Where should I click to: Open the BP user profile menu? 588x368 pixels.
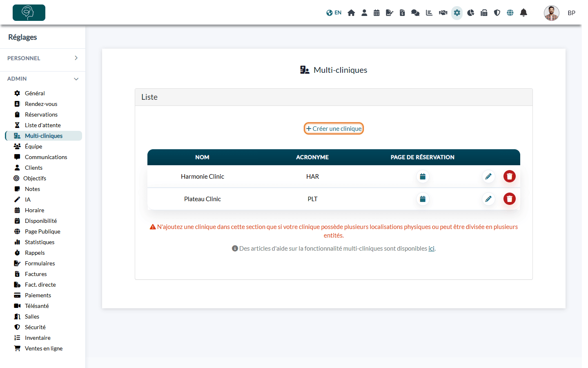(x=560, y=13)
